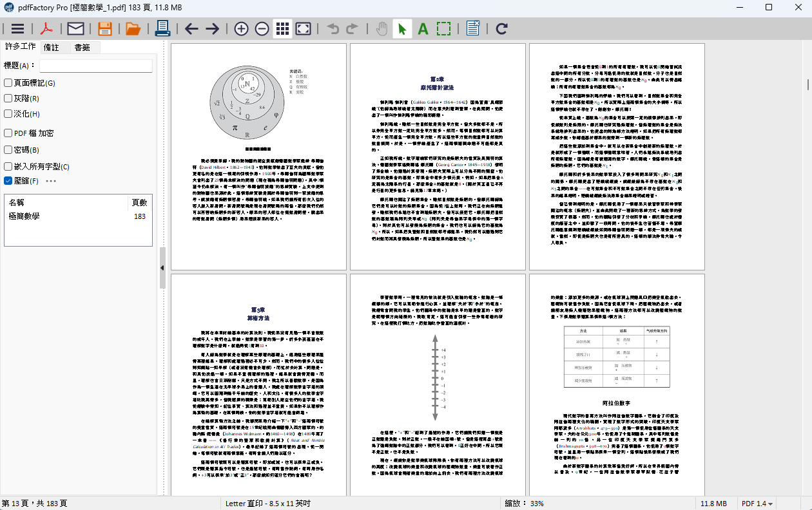This screenshot has height=510, width=812.
Task: Click the fit-to-window icon
Action: (304, 28)
